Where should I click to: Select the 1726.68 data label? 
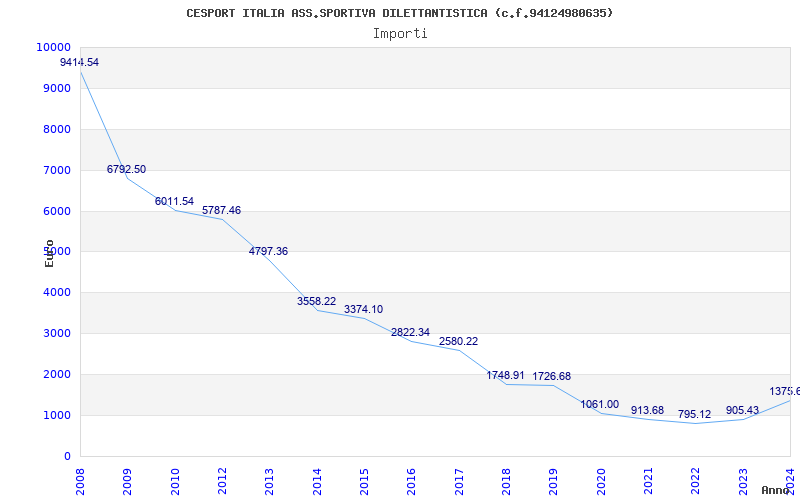(x=552, y=376)
